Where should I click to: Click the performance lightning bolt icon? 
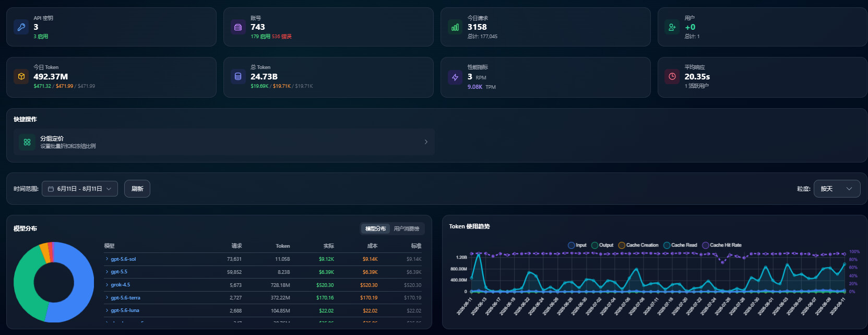pos(455,77)
